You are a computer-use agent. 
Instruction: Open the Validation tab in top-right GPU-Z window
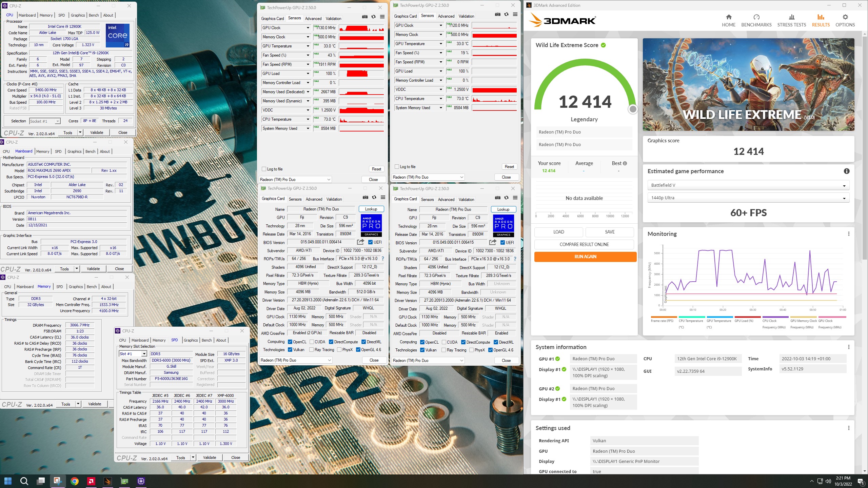467,16
